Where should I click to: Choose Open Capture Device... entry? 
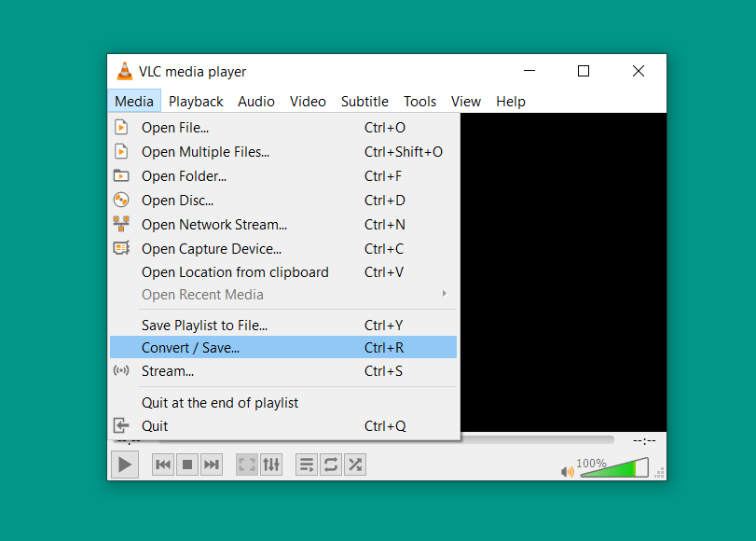click(x=283, y=248)
